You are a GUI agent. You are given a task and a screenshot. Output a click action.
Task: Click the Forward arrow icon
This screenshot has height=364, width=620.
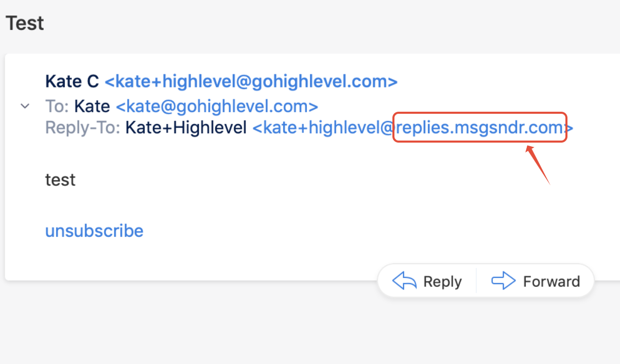[503, 281]
